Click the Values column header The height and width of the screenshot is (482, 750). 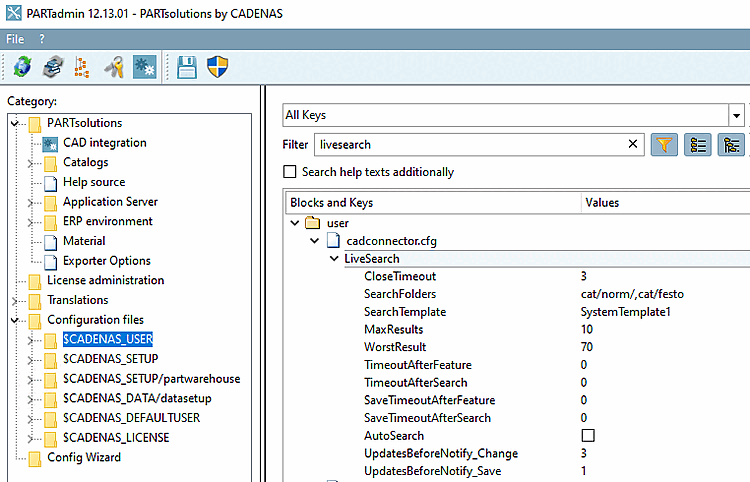pos(666,203)
